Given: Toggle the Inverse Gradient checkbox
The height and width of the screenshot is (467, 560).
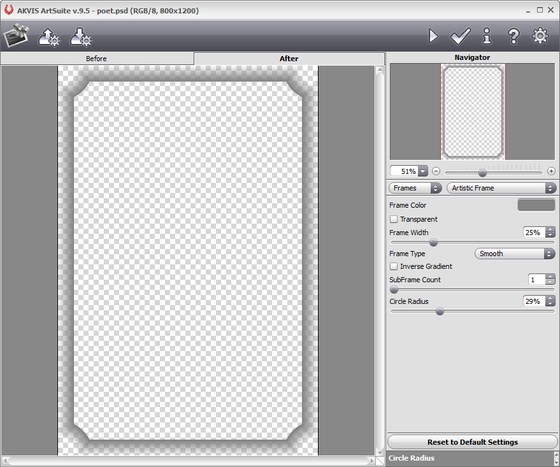Looking at the screenshot, I should [x=394, y=266].
